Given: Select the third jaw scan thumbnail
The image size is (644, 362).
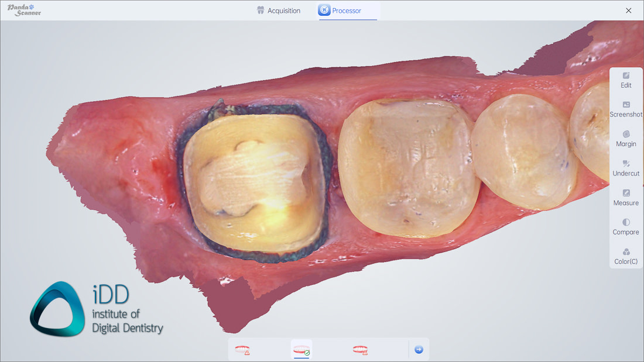Looking at the screenshot, I should pos(361,349).
